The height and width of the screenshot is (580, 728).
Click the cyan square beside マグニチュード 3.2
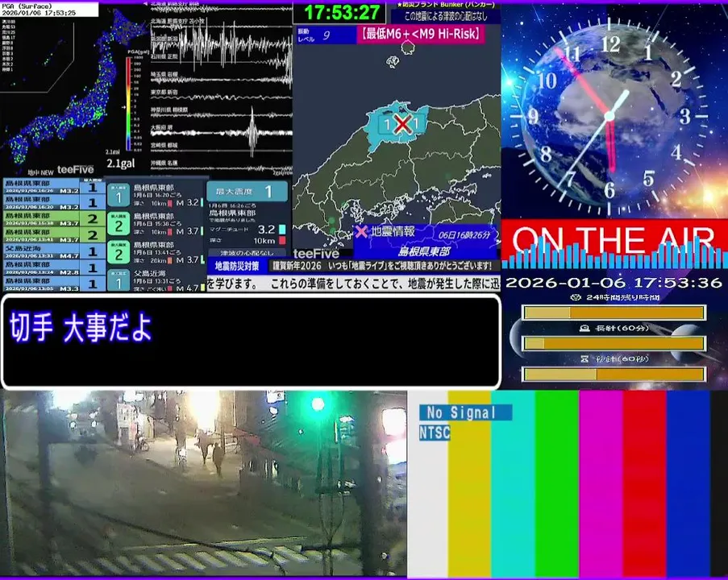click(x=282, y=230)
